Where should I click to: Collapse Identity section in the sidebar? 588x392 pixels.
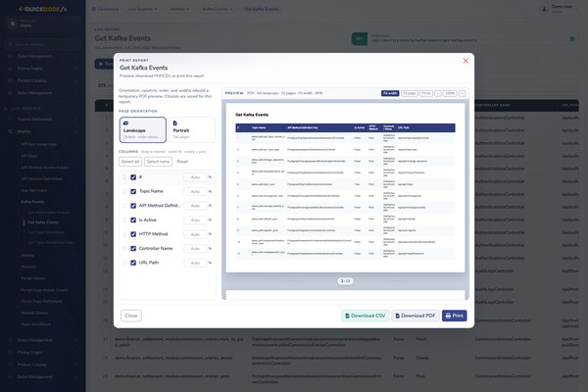[x=42, y=131]
